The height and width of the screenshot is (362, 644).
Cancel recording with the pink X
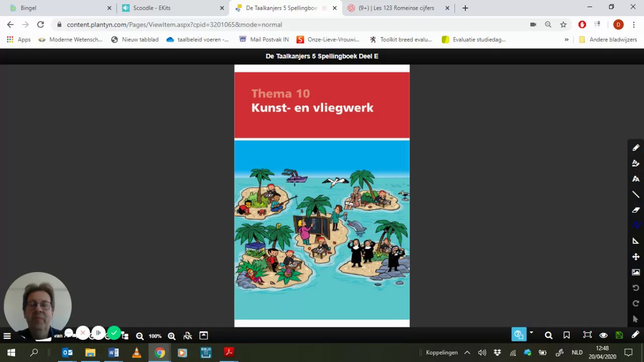tap(83, 333)
